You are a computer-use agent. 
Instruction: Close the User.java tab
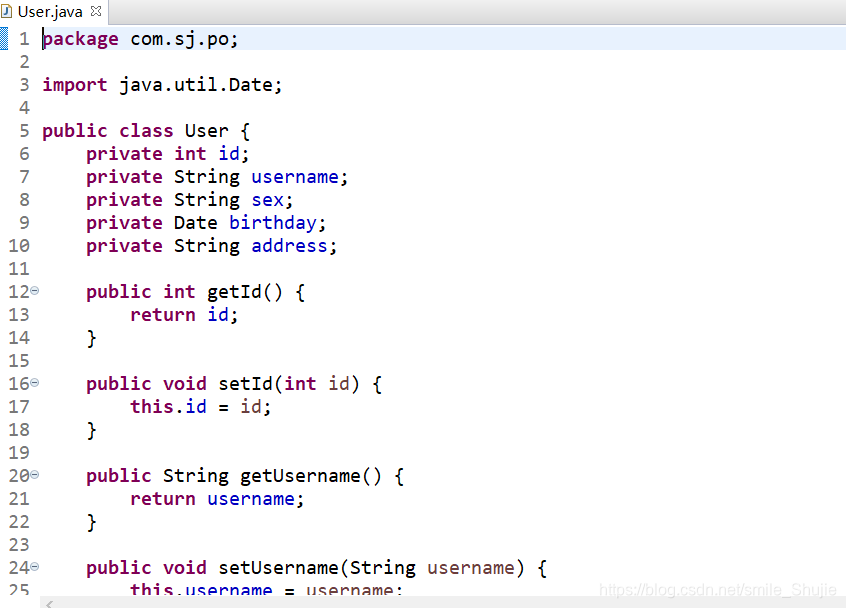[96, 11]
